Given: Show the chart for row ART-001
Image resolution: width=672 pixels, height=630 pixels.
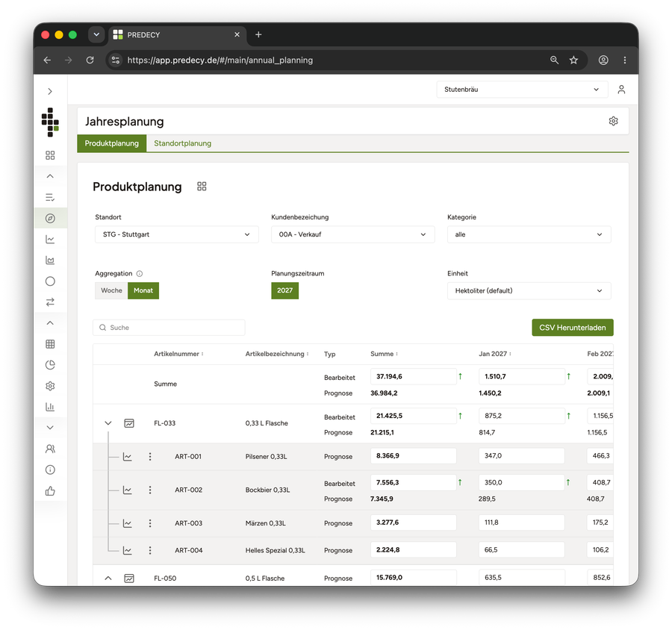Looking at the screenshot, I should click(x=127, y=457).
